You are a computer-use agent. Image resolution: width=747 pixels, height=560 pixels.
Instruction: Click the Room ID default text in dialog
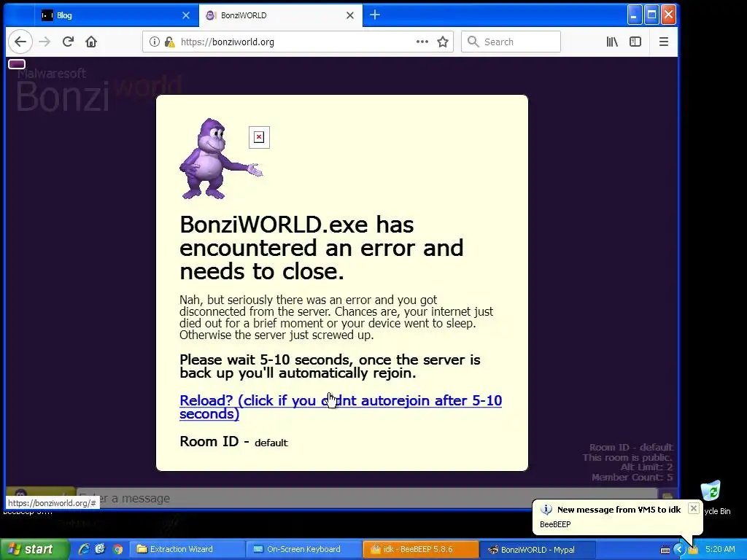tap(233, 442)
